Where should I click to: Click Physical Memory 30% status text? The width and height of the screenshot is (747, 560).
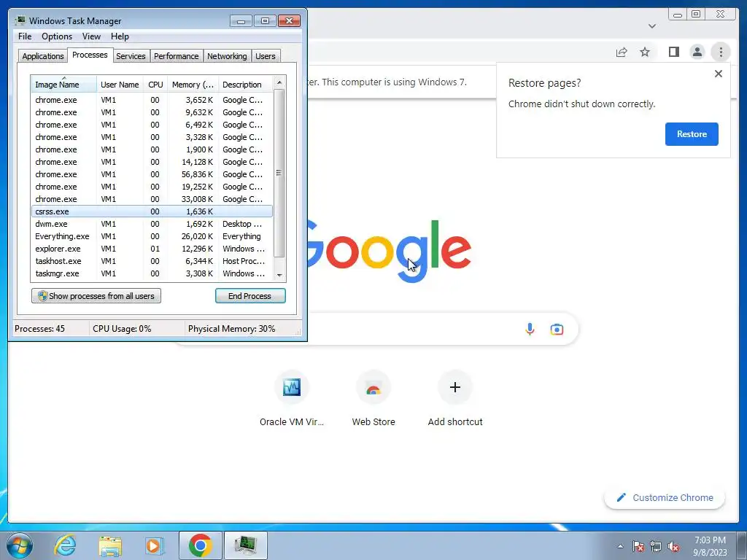coord(231,329)
